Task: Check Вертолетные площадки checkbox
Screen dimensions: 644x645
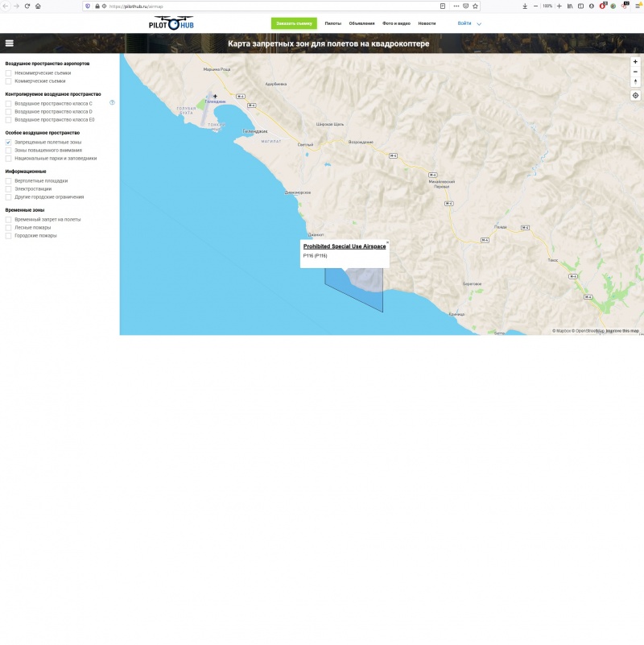Action: pos(8,181)
